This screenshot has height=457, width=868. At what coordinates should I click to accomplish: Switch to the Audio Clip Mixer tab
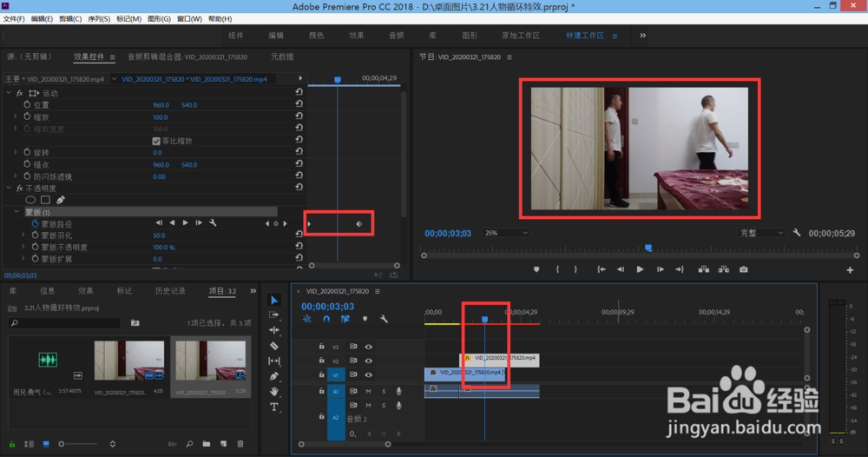coord(187,57)
